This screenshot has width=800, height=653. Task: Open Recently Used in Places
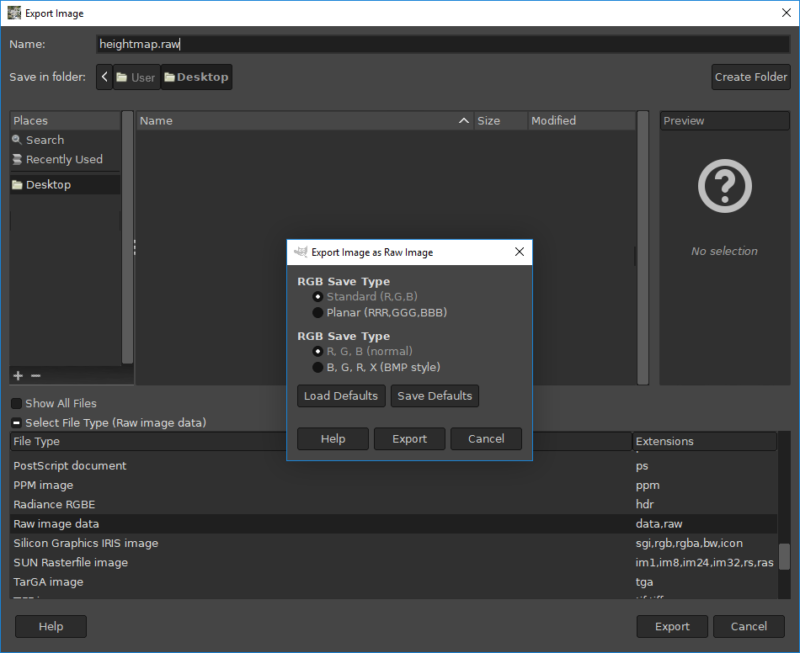pos(63,160)
